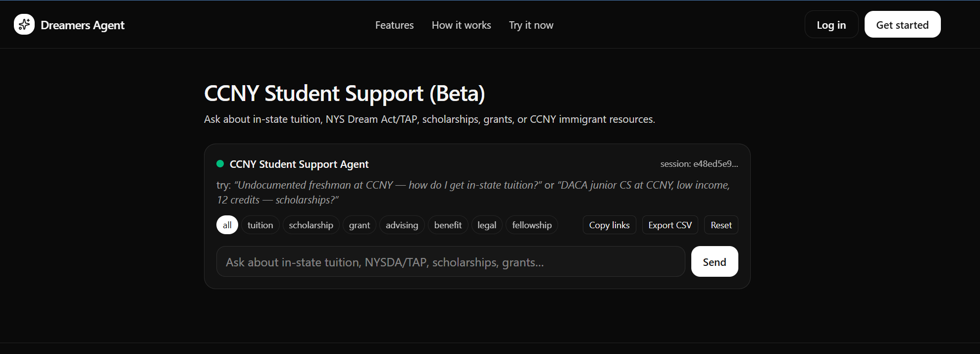Reset the chat session
Viewport: 980px width, 354px height.
point(721,225)
